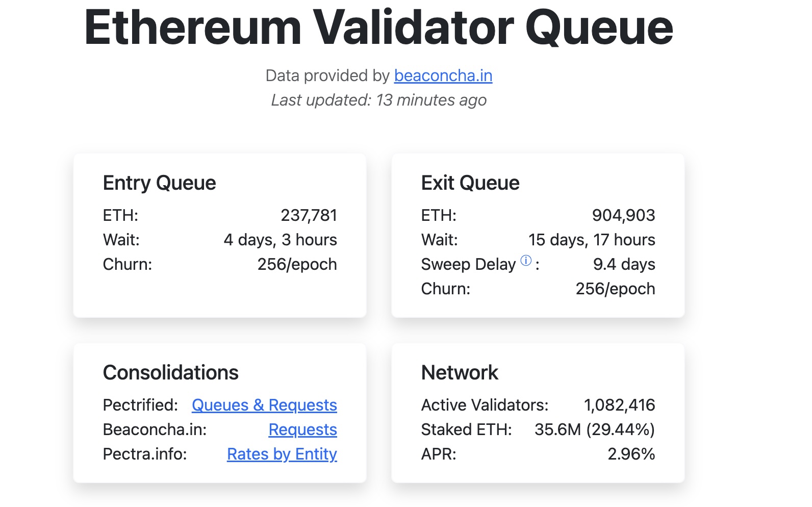Select the Entry Queue ETH value 237,781
Screen dimensions: 812x507
pyautogui.click(x=309, y=215)
